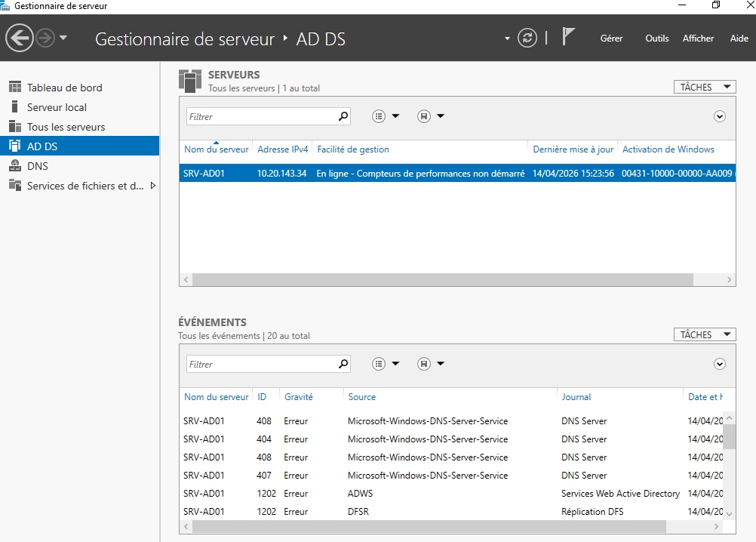Open the Gérer menu
The width and height of the screenshot is (756, 542).
611,38
